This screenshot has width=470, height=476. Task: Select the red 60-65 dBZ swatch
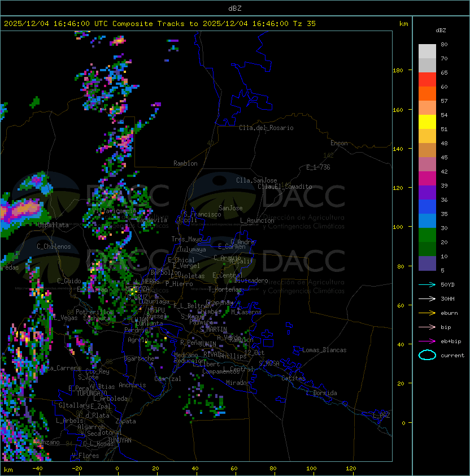427,80
